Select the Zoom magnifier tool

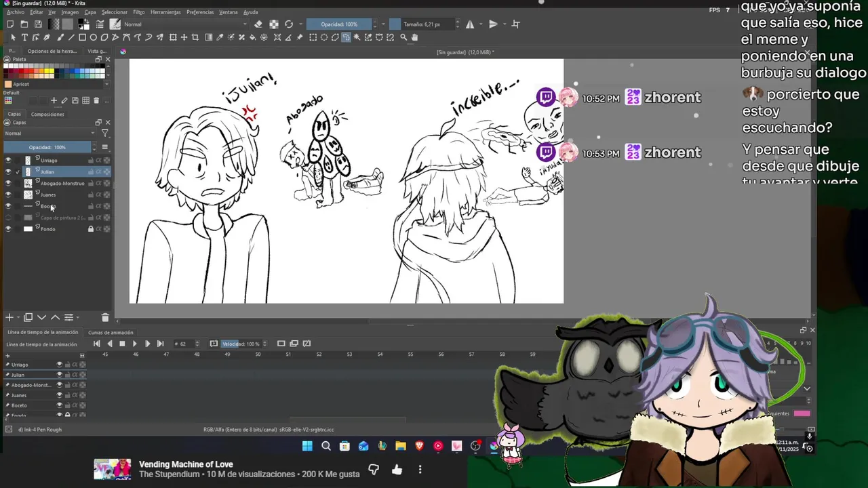[403, 37]
